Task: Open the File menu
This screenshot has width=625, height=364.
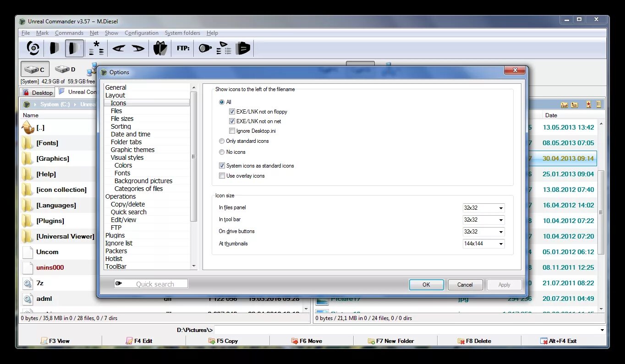Action: point(26,33)
